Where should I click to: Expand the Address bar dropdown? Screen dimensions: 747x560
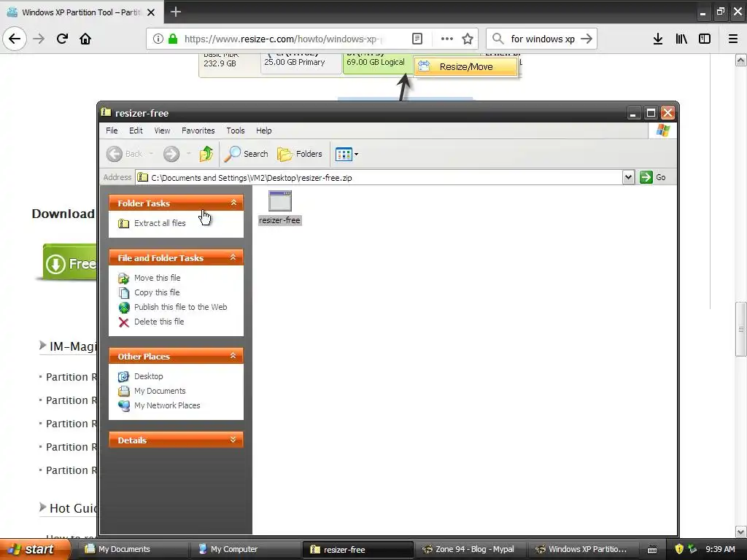[x=628, y=178]
